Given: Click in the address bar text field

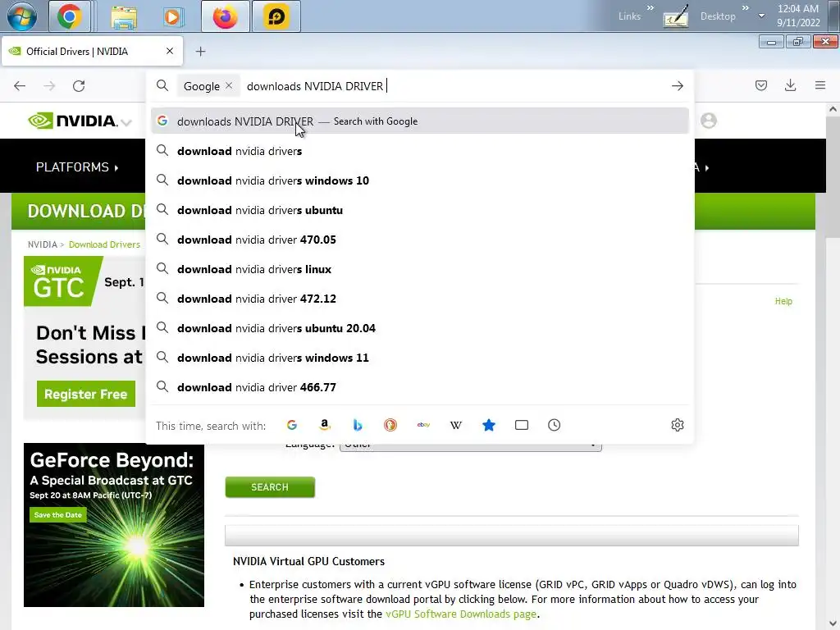Looking at the screenshot, I should (455, 85).
